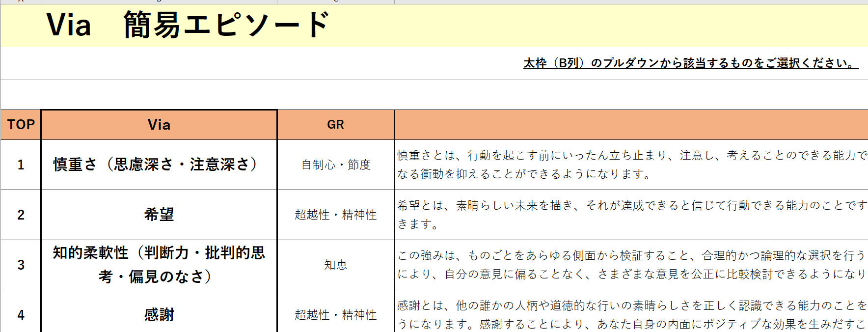Screen dimensions: 868x332
Task: Select the title cell 'Via 簡易エピソード'
Action: pos(188,26)
